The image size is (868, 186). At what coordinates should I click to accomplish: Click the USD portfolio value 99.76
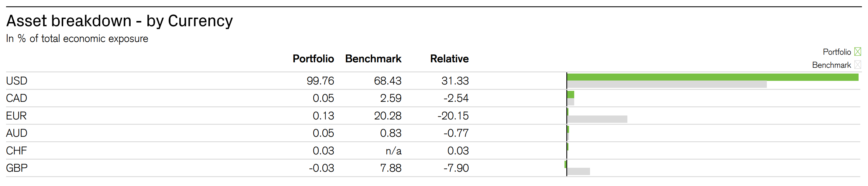[x=320, y=81]
